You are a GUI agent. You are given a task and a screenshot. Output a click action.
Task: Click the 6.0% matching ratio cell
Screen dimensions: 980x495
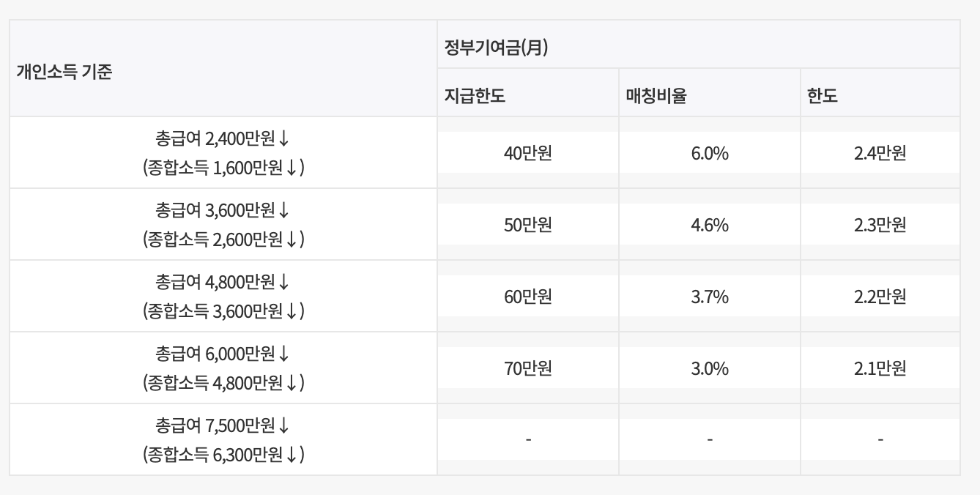coord(710,152)
